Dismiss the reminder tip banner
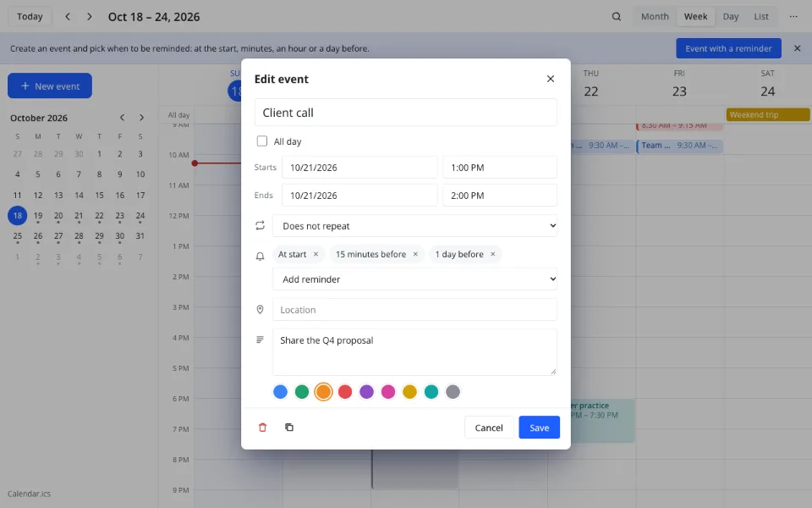Viewport: 812px width, 508px height. [798, 48]
